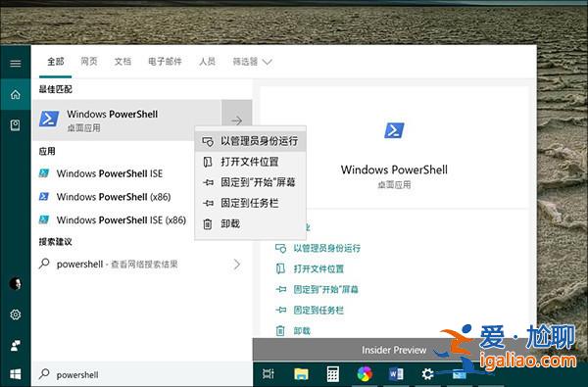The height and width of the screenshot is (387, 588).
Task: Click the arrow expander beside Windows PowerShell
Action: (x=236, y=120)
